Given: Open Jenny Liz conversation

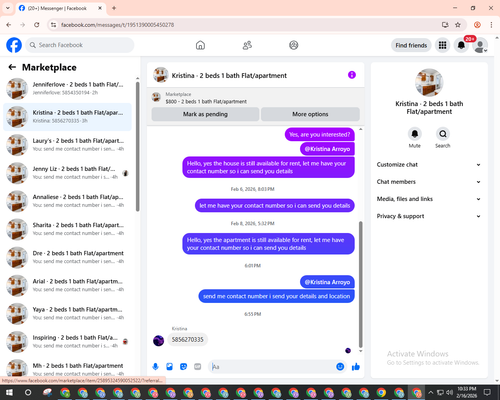Looking at the screenshot, I should click(68, 173).
